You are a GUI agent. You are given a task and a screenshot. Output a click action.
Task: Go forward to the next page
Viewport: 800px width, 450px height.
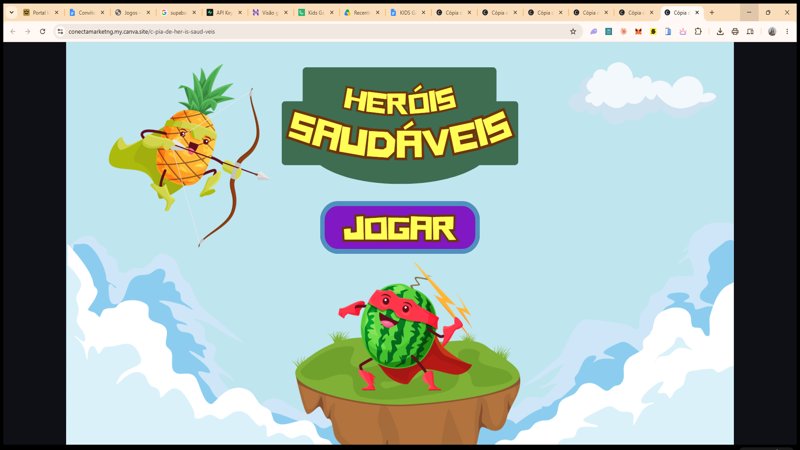pos(28,32)
